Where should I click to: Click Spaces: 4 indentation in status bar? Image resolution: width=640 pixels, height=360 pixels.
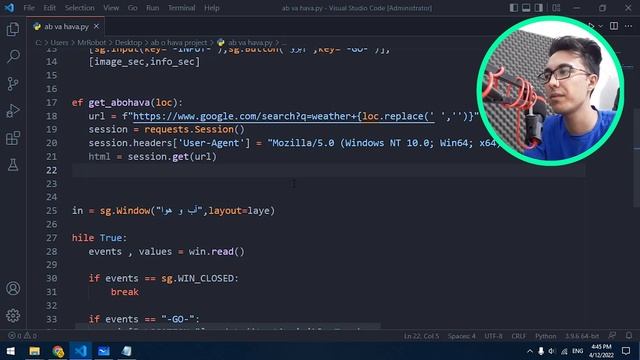click(x=462, y=336)
